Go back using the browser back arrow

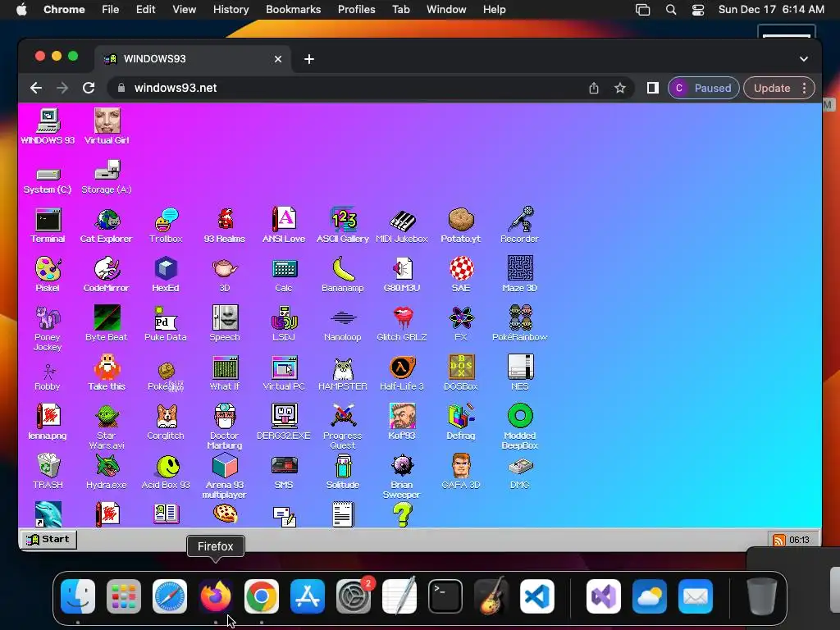(36, 88)
